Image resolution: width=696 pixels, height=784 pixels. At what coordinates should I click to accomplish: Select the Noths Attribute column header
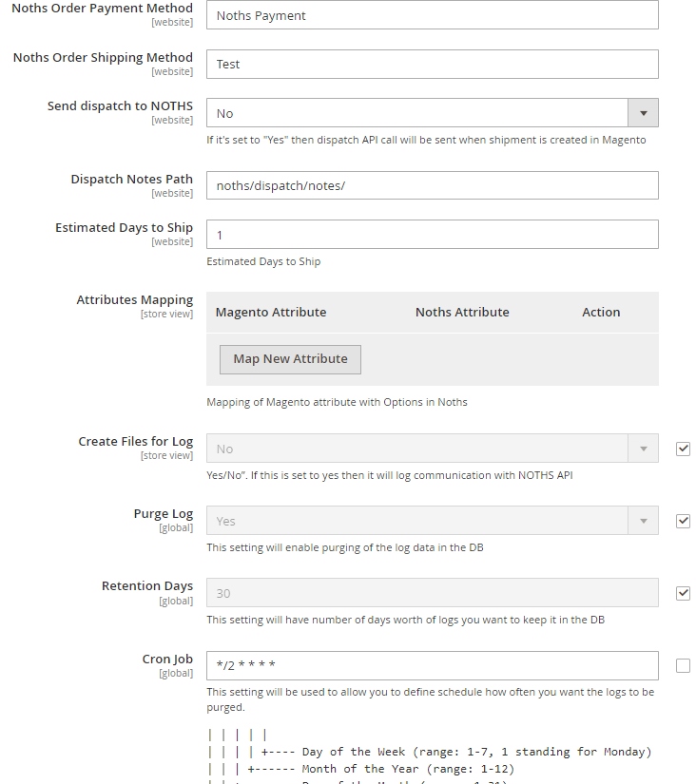click(462, 312)
